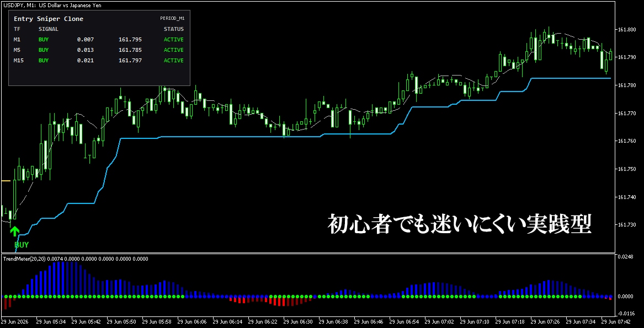Click the 0.0000 level on TrendMeter's right scale
This screenshot has height=328, width=644.
[x=626, y=297]
